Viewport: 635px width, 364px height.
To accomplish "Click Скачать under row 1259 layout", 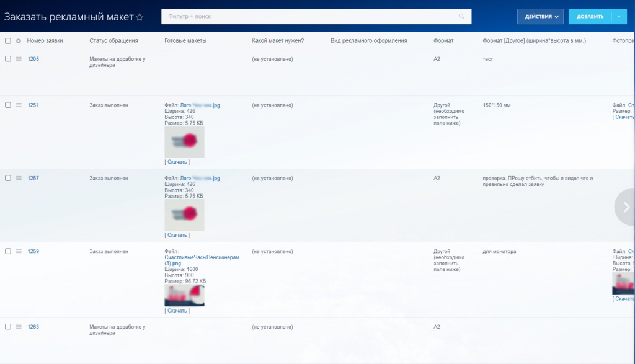I will click(177, 311).
